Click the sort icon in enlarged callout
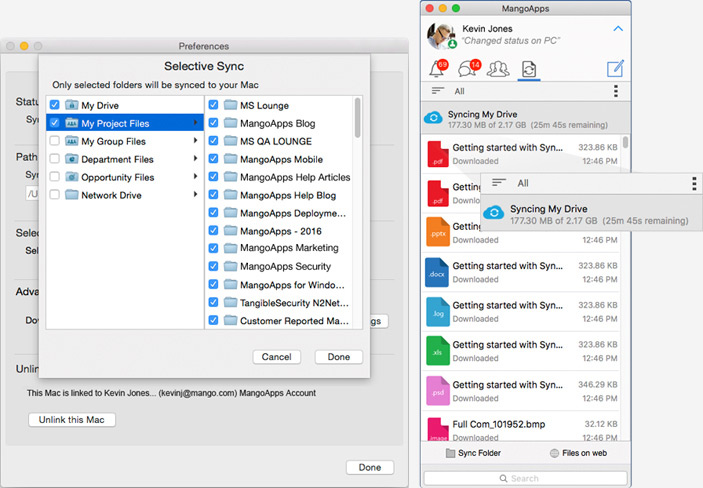This screenshot has height=488, width=703. [x=499, y=183]
